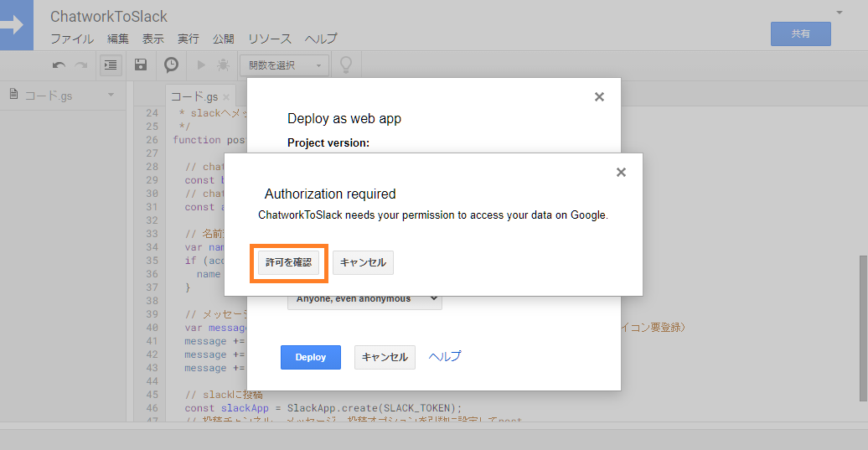Open the 関数を選択 function dropdown
868x450 pixels.
(x=285, y=65)
